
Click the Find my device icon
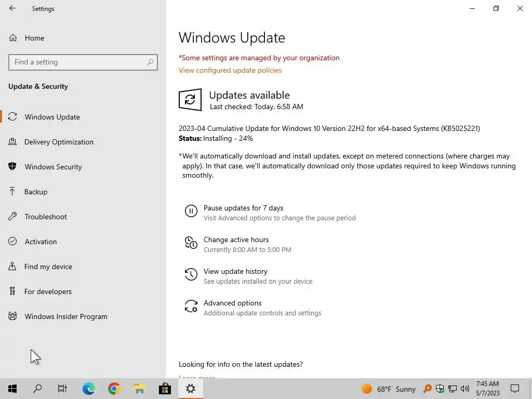click(x=12, y=266)
